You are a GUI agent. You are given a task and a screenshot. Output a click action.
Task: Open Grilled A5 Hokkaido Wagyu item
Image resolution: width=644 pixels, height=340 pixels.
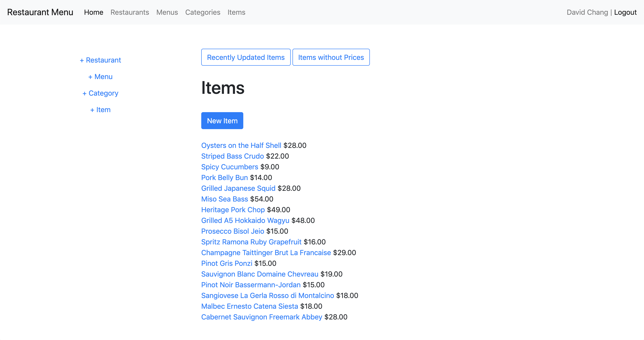pyautogui.click(x=245, y=220)
